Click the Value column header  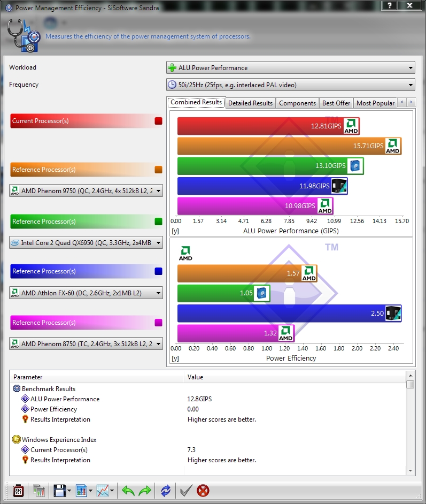(x=295, y=377)
